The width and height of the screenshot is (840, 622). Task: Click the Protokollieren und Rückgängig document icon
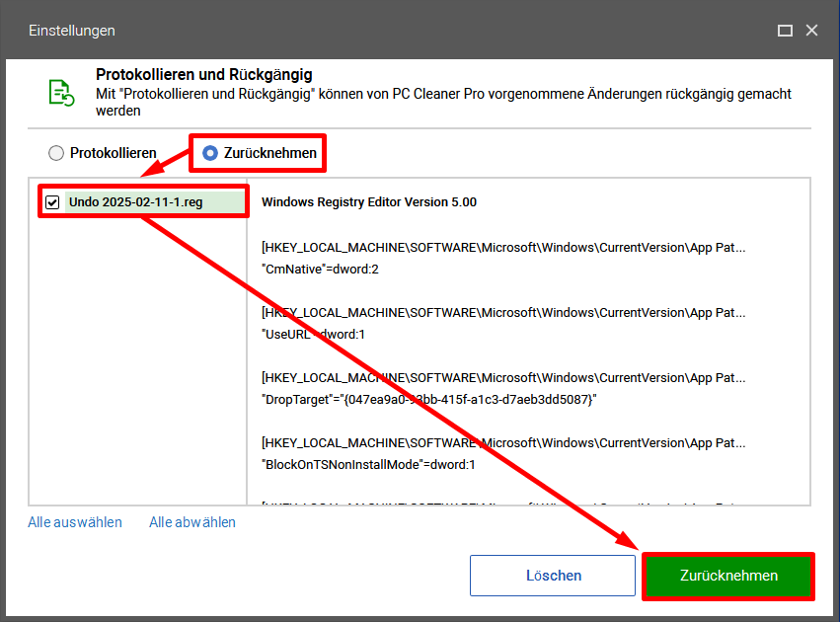tap(61, 93)
